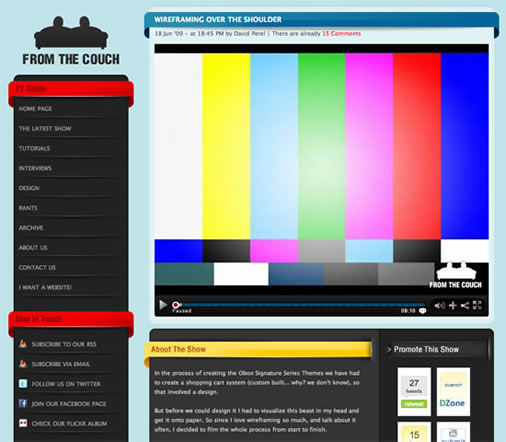This screenshot has width=506, height=442.
Task: Click the From The Couch logo
Action: (x=71, y=41)
